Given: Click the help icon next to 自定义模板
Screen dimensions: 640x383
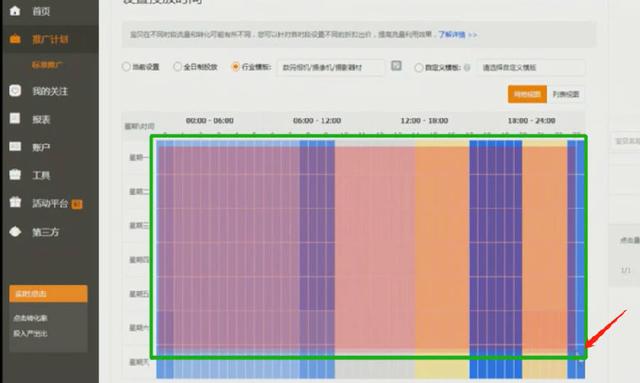Looking at the screenshot, I should tap(467, 67).
